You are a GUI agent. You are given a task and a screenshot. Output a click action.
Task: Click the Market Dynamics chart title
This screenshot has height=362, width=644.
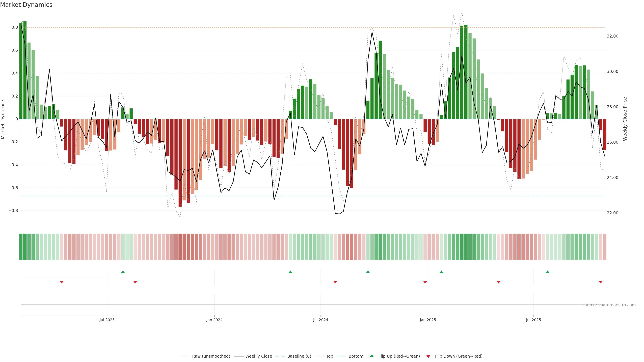point(26,5)
